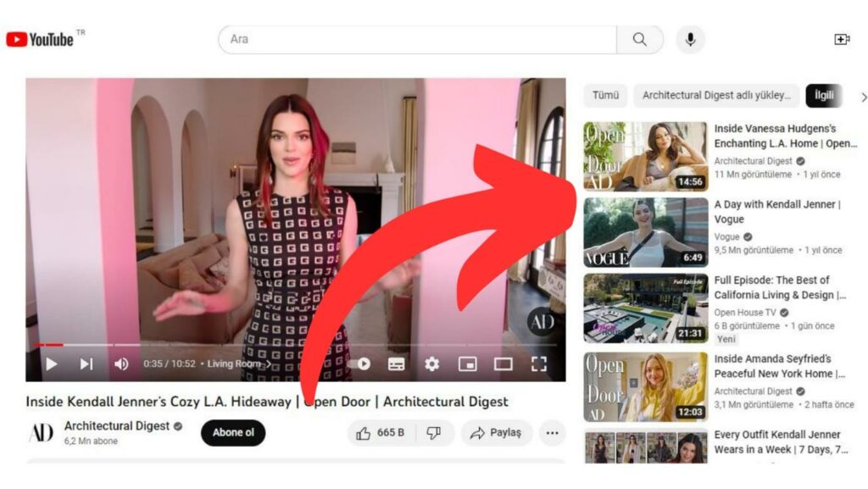Subscribe with the Abone ol button
The width and height of the screenshot is (868, 489).
pyautogui.click(x=233, y=432)
